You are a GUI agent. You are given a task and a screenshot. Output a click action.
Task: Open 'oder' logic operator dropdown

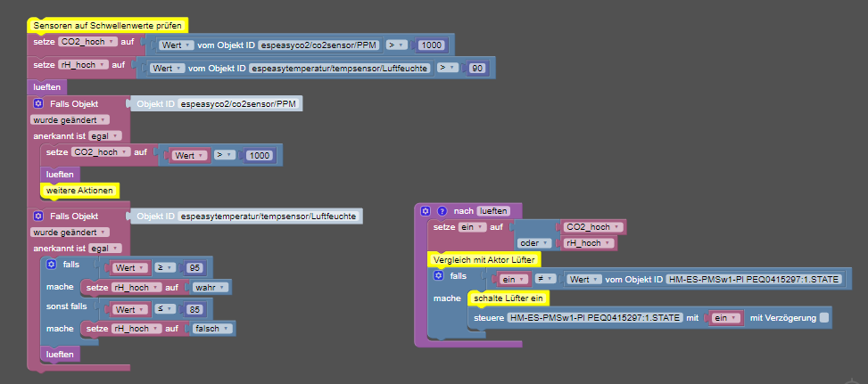[536, 243]
